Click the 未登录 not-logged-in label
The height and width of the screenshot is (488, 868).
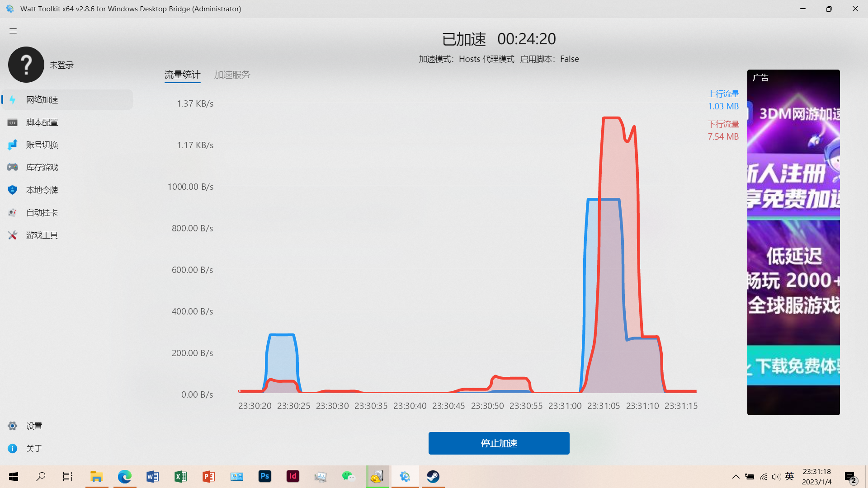(x=61, y=65)
